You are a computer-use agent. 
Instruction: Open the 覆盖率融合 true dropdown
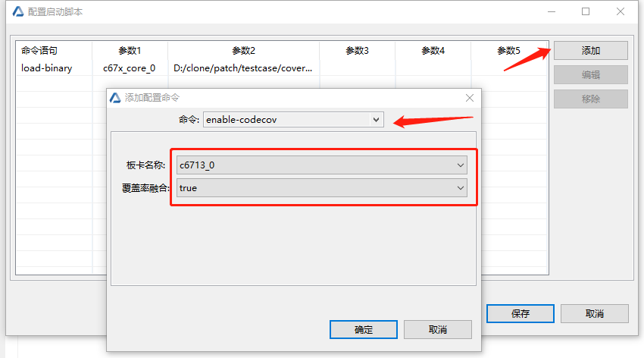click(x=321, y=188)
